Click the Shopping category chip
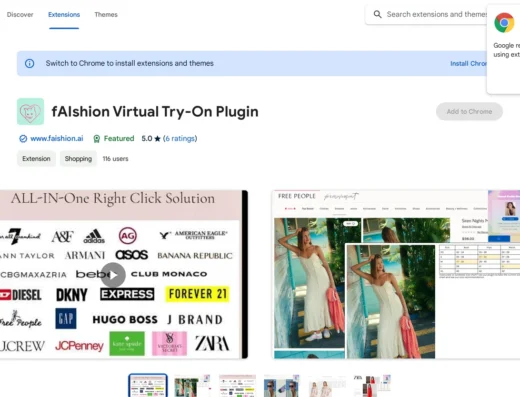Viewport: 520px width, 397px height. 78,159
